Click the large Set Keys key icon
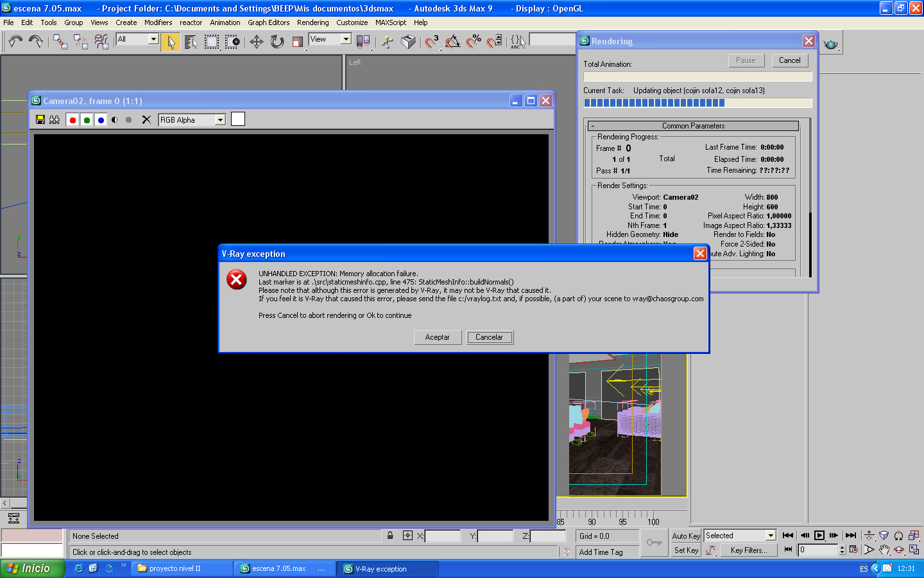Image resolution: width=924 pixels, height=578 pixels. (654, 543)
